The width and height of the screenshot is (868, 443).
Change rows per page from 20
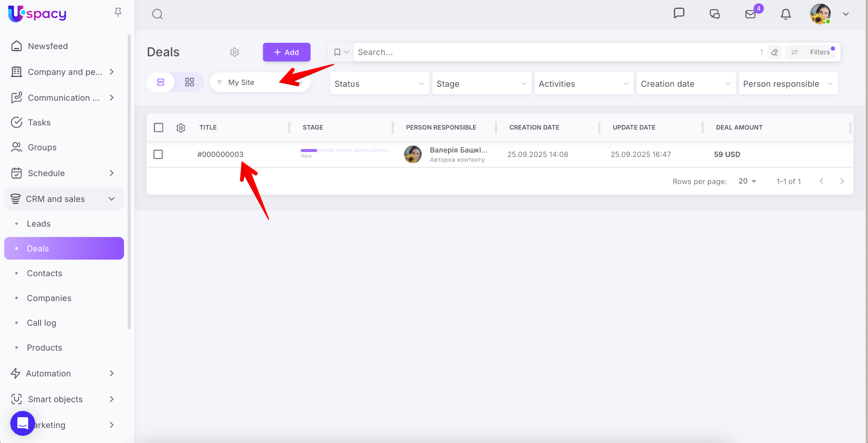point(747,181)
